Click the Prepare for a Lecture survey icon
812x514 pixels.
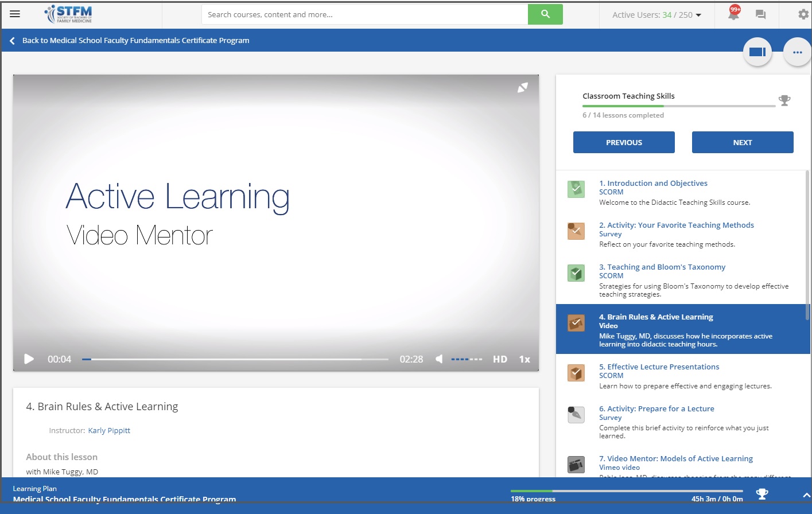(x=576, y=415)
